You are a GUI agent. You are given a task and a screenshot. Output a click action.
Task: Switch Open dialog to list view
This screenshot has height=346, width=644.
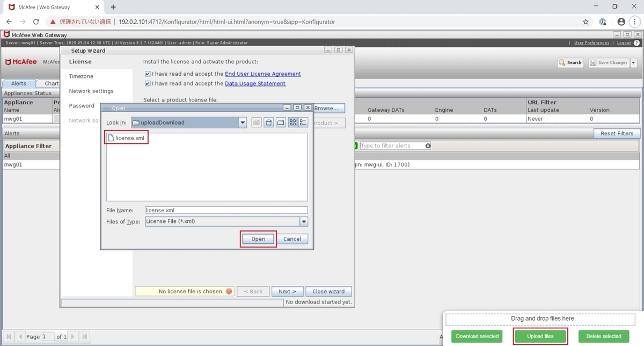(293, 122)
